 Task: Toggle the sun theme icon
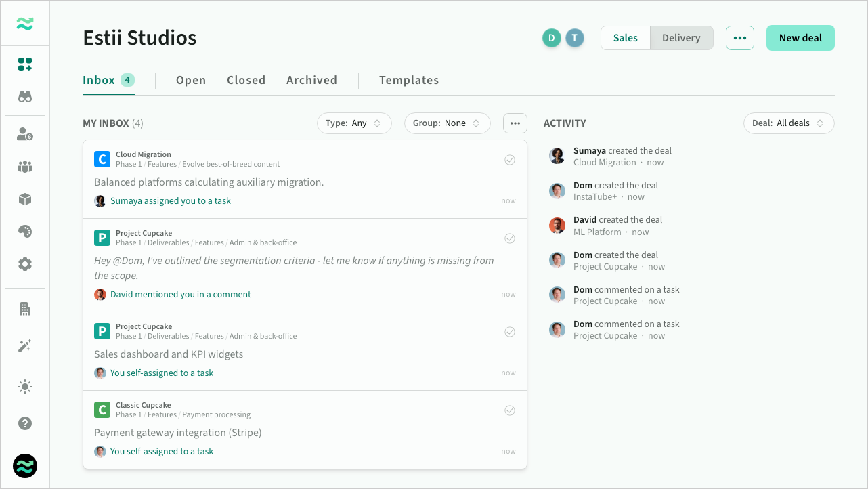[x=25, y=387]
